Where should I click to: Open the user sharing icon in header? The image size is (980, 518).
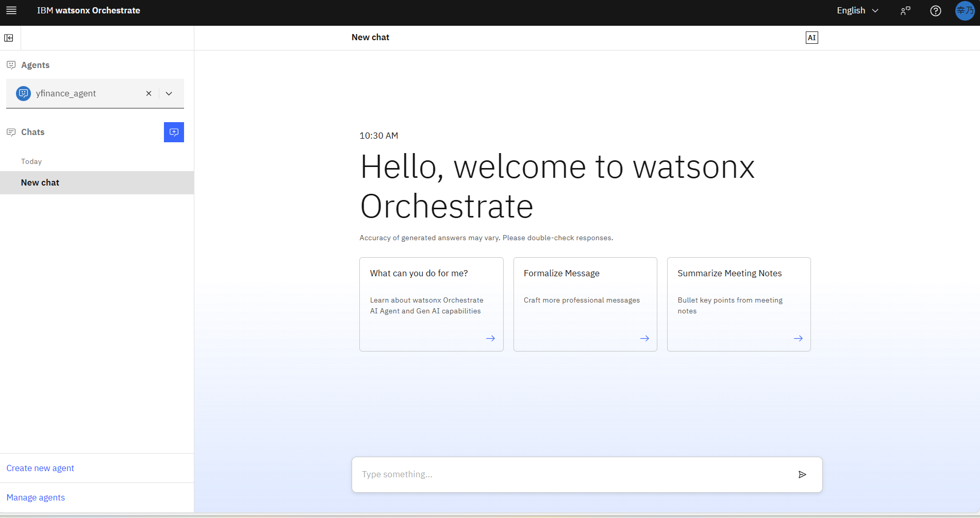905,11
